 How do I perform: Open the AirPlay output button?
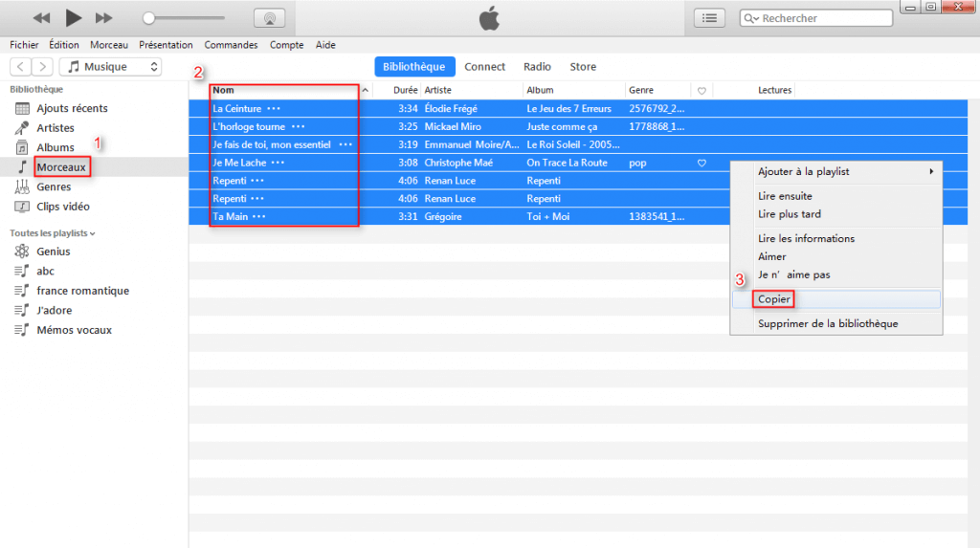269,18
